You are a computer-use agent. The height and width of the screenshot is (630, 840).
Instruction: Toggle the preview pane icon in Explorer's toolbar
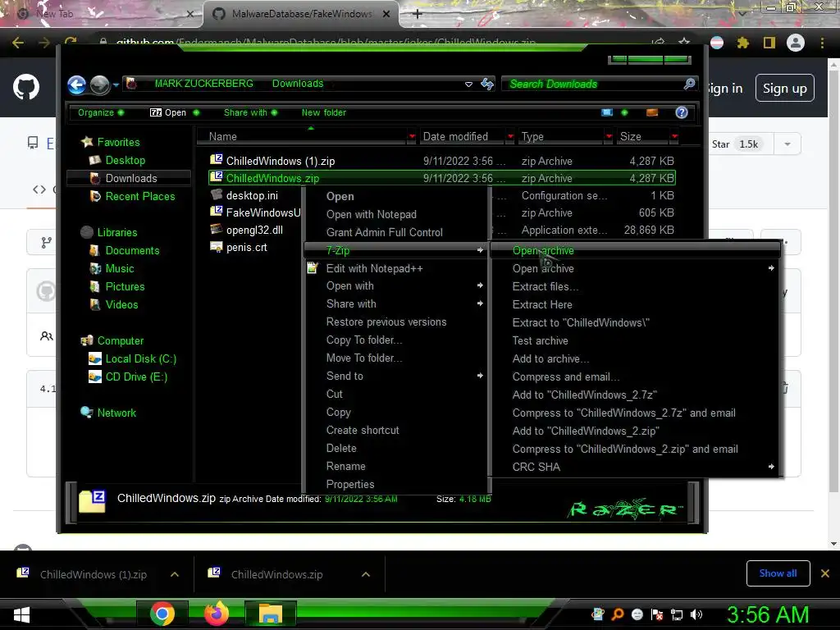pos(652,112)
